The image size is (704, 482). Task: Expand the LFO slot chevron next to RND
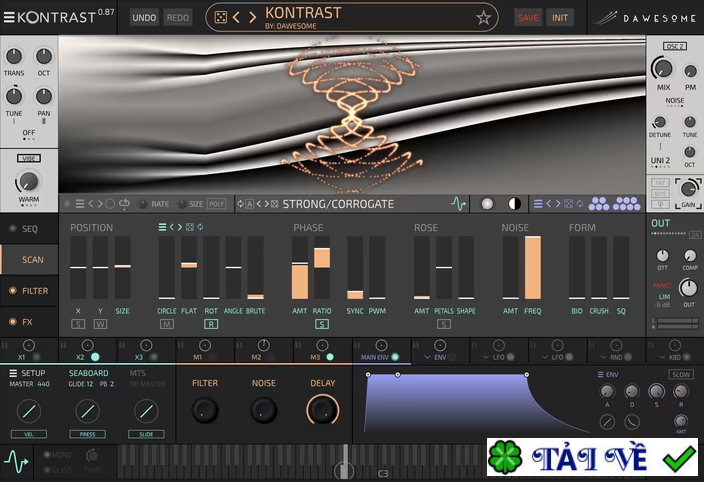pos(545,357)
